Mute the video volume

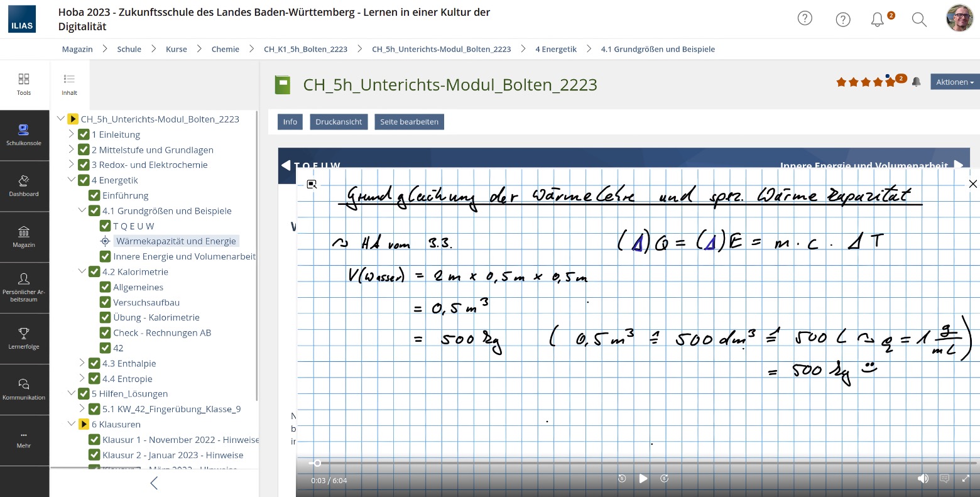pyautogui.click(x=923, y=479)
